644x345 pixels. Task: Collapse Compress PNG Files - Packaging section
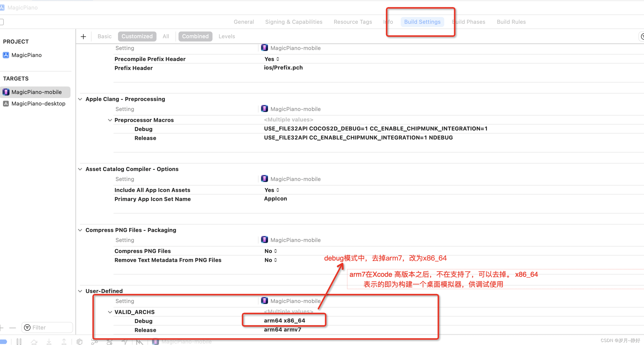[x=80, y=230]
